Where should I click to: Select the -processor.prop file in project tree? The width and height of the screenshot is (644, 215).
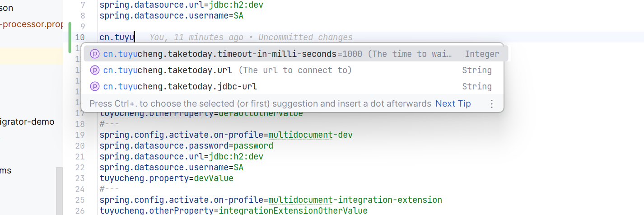coord(31,24)
